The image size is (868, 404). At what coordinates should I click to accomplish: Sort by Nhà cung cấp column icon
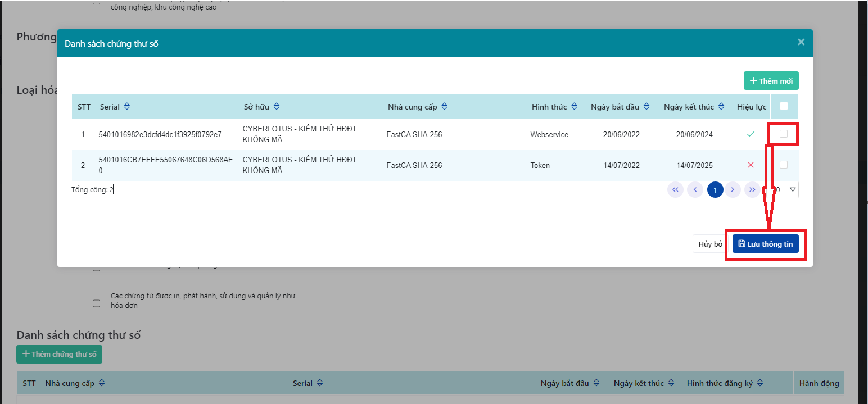[x=445, y=107]
